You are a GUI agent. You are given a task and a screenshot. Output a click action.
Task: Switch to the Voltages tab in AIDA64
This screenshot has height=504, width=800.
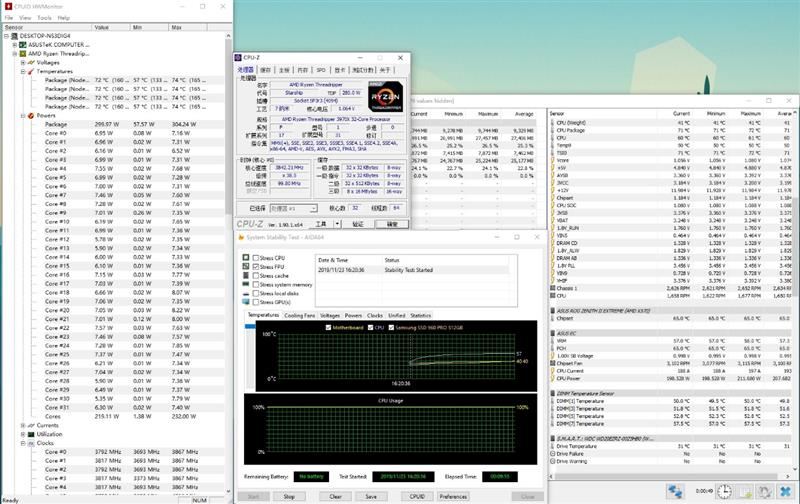point(330,316)
